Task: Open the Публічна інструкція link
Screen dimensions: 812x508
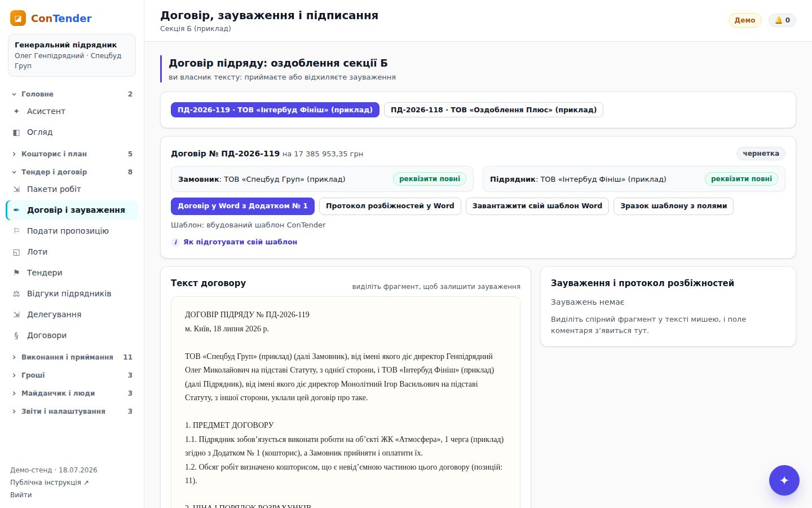Action: pos(50,483)
